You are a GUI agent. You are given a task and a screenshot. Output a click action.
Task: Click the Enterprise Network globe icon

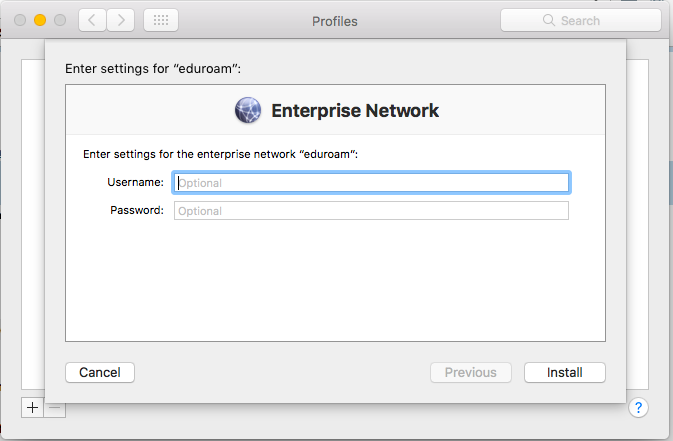pyautogui.click(x=249, y=110)
